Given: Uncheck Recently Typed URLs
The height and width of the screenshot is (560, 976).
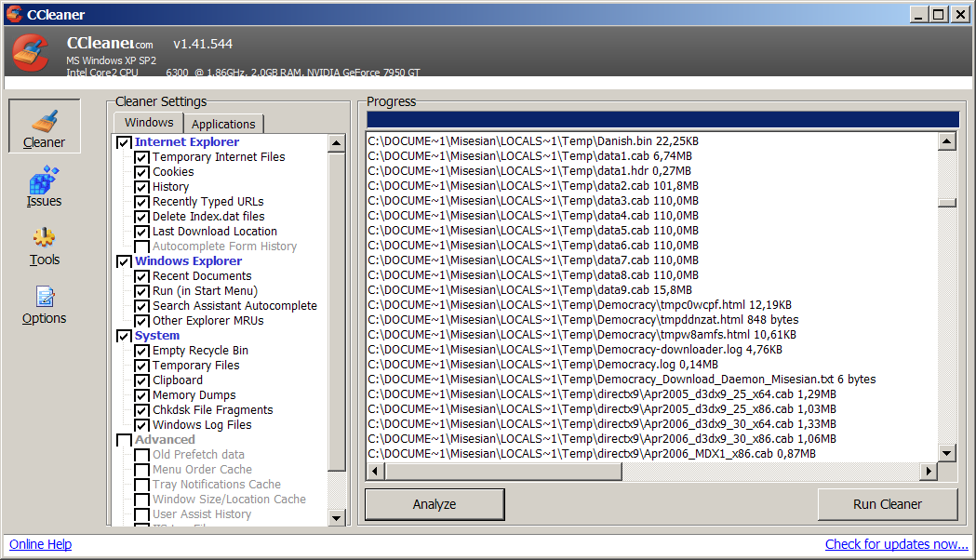Looking at the screenshot, I should click(x=142, y=202).
